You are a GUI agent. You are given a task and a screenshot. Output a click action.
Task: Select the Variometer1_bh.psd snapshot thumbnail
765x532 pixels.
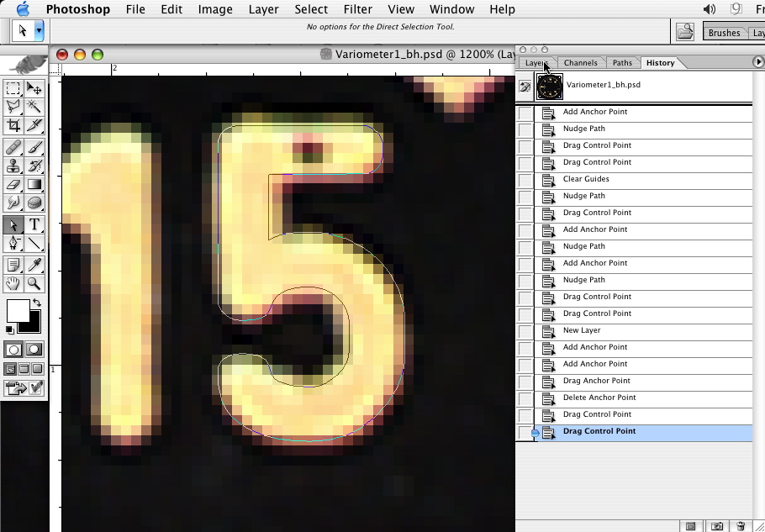[550, 86]
